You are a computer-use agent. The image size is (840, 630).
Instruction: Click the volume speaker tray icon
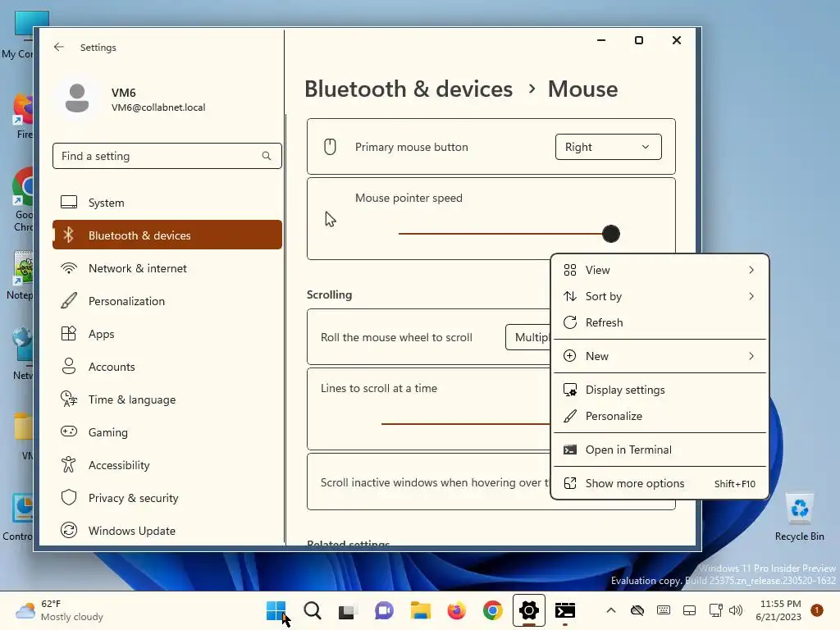coord(737,610)
